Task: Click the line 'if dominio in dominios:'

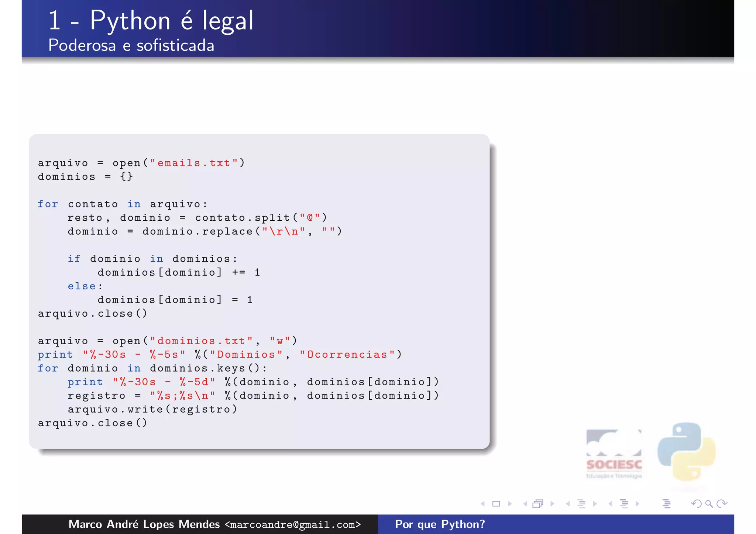Action: point(152,259)
